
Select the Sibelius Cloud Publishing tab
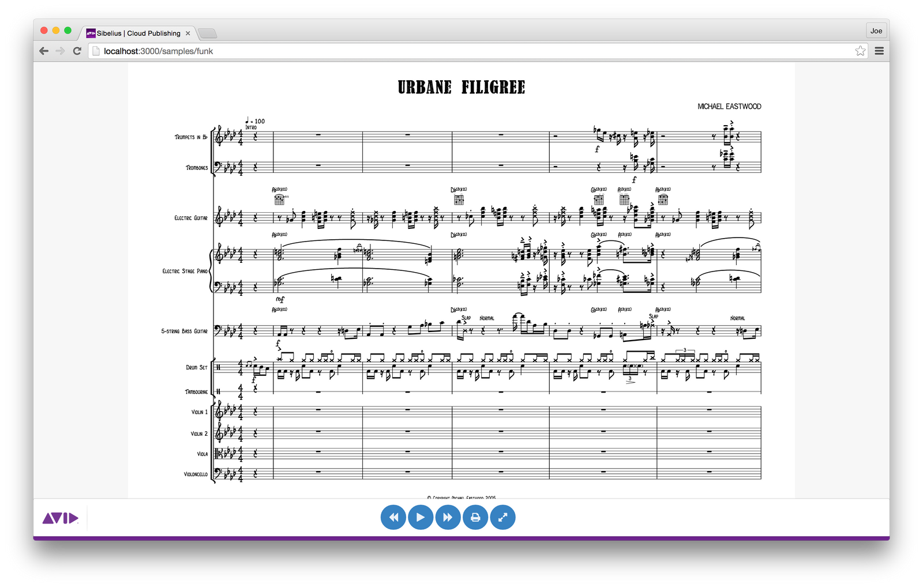click(138, 33)
